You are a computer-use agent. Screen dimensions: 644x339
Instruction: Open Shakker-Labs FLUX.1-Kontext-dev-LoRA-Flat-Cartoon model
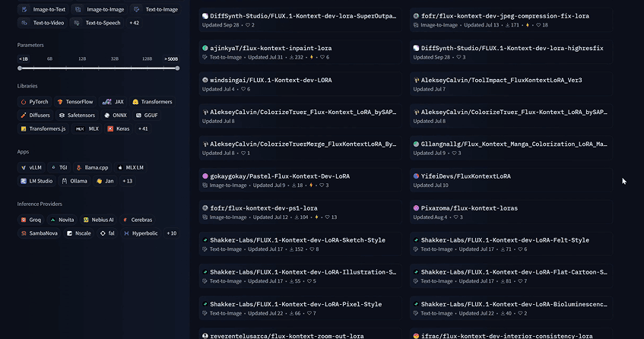(512, 276)
